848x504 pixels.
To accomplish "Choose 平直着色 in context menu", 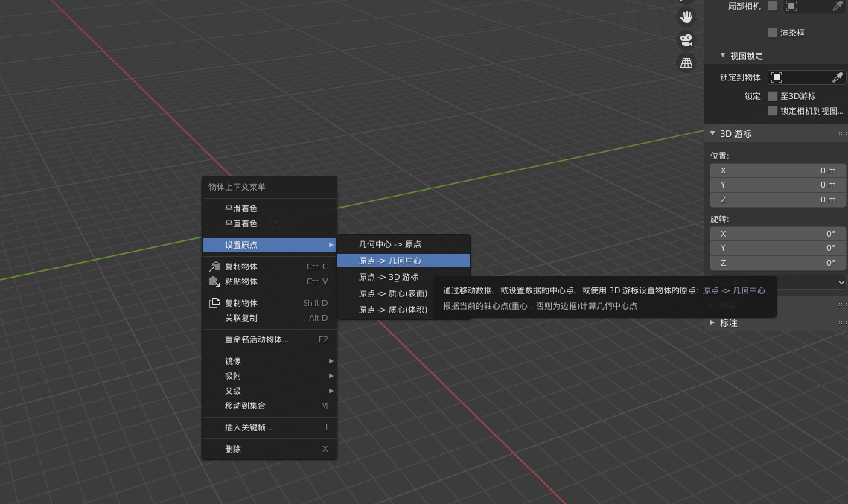I will tap(270, 223).
